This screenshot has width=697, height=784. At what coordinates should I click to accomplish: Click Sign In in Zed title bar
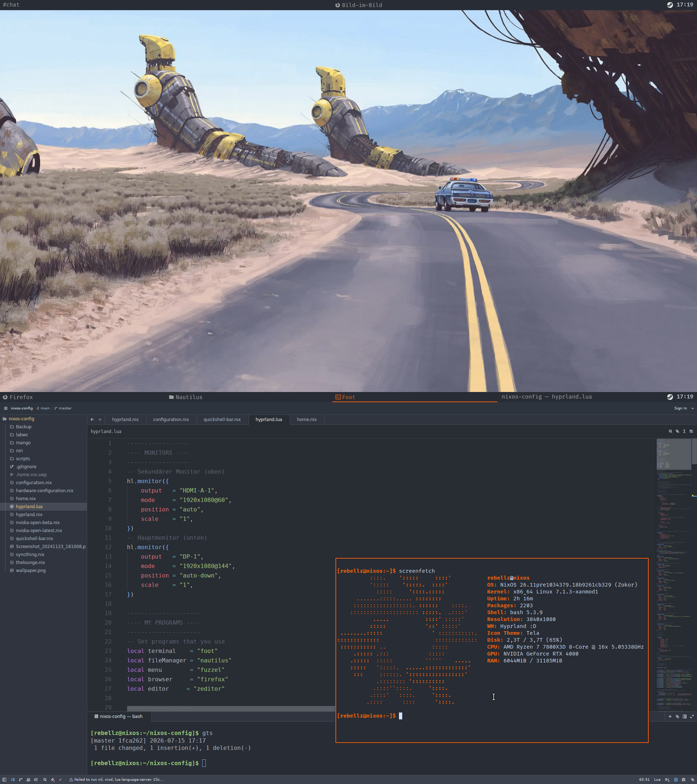click(681, 408)
